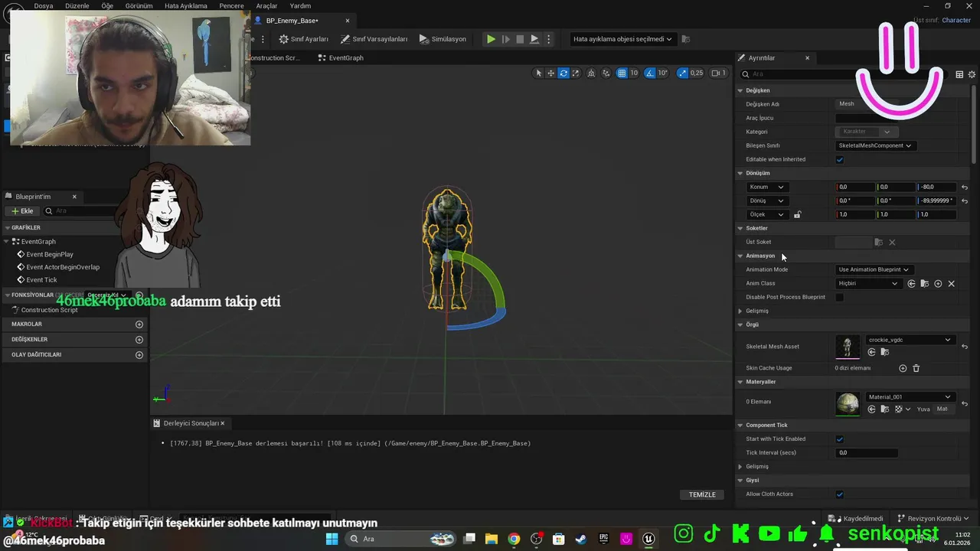Select the rotate gizmo tool
The image size is (980, 551).
point(563,73)
